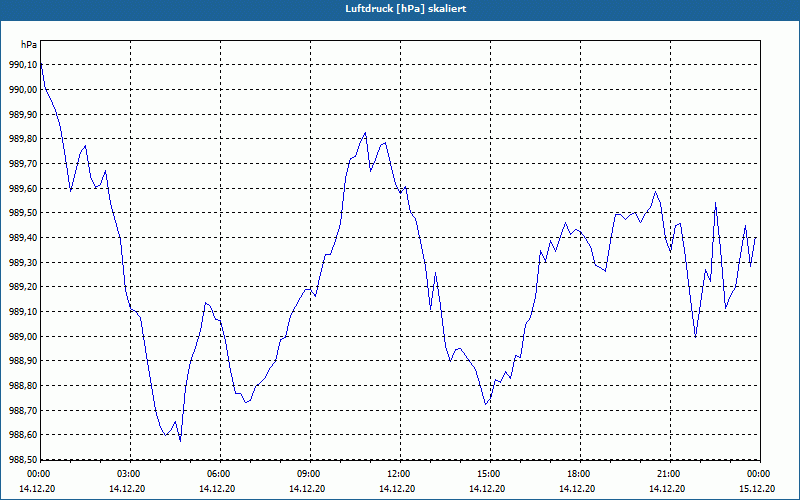Screen dimensions: 800x500
Task: Click the 989,30 y-axis value
Action: click(23, 262)
